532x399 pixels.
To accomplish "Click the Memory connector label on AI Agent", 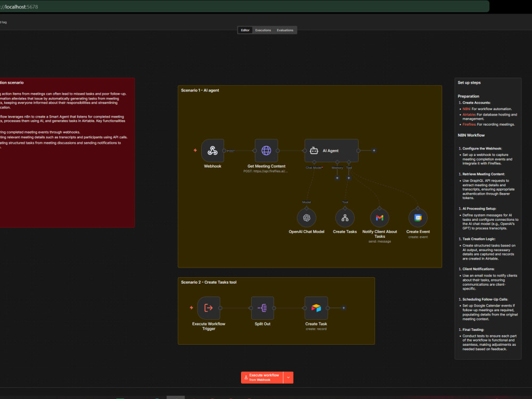I will (x=337, y=168).
